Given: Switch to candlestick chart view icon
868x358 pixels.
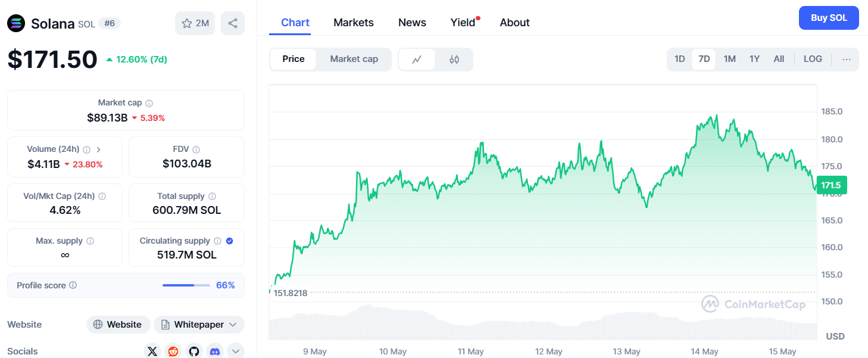Looking at the screenshot, I should point(454,60).
